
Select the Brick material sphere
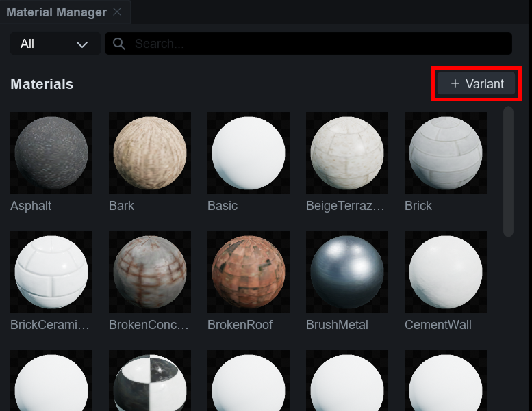click(446, 153)
